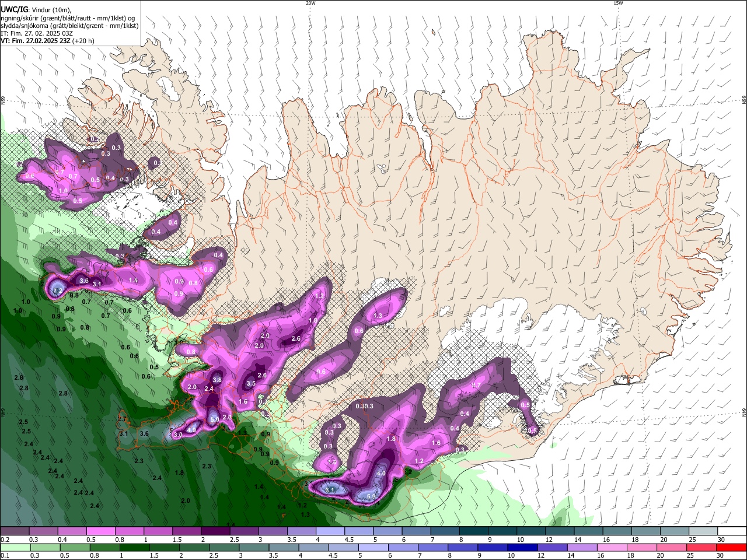Image resolution: width=747 pixels, height=560 pixels.
Task: Click the navy blue 10 mm rain swatch
Action: [x=522, y=547]
